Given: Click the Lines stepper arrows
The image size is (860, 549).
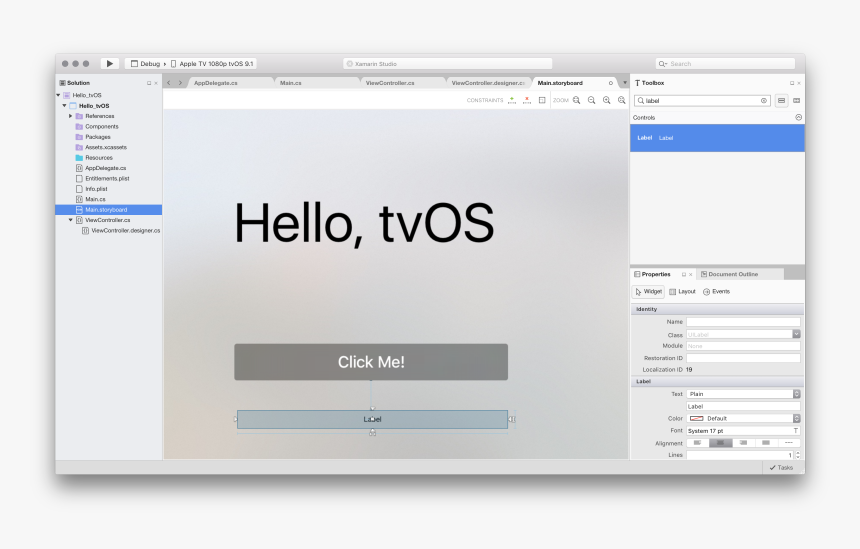Looking at the screenshot, I should (x=797, y=455).
